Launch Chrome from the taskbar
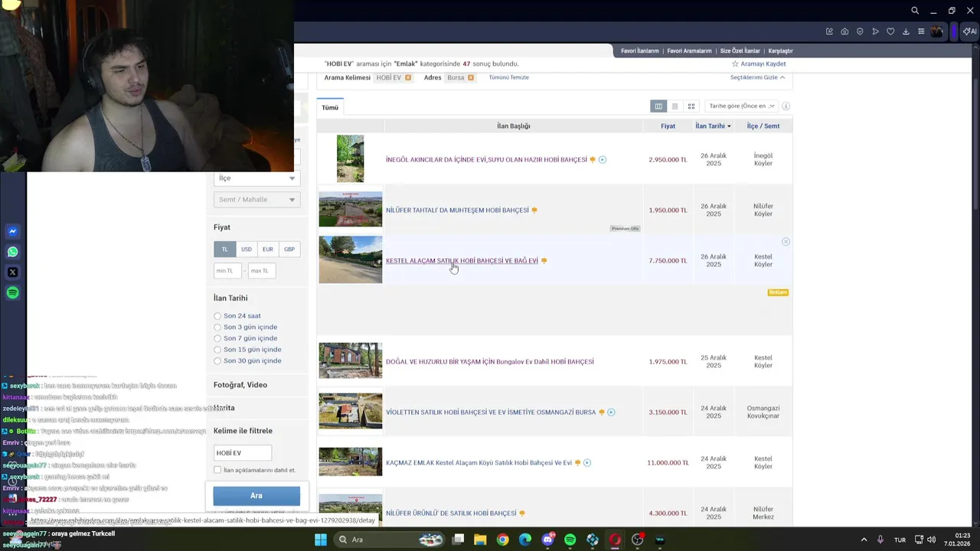 pos(502,540)
